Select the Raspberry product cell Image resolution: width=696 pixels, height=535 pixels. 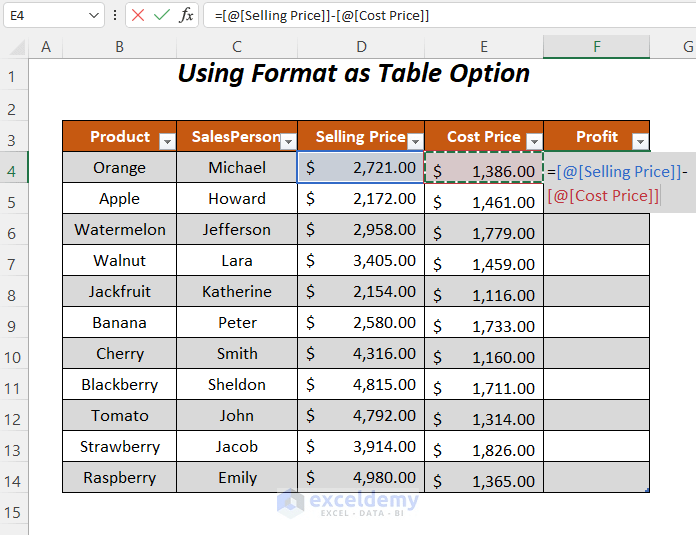pyautogui.click(x=119, y=477)
